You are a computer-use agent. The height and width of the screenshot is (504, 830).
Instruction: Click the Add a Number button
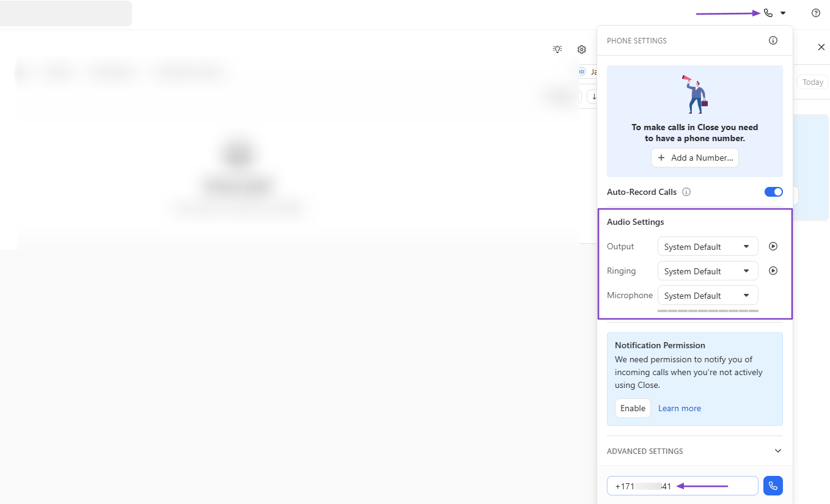point(695,158)
